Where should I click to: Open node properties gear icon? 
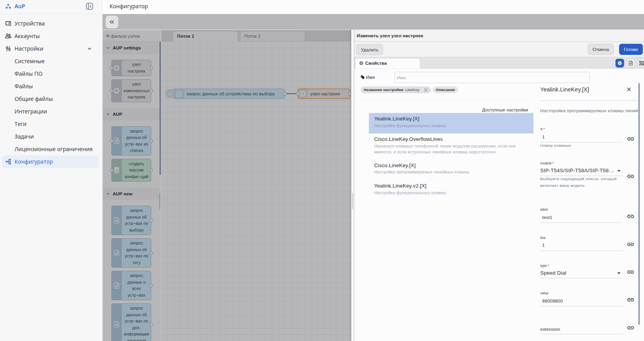pyautogui.click(x=620, y=63)
